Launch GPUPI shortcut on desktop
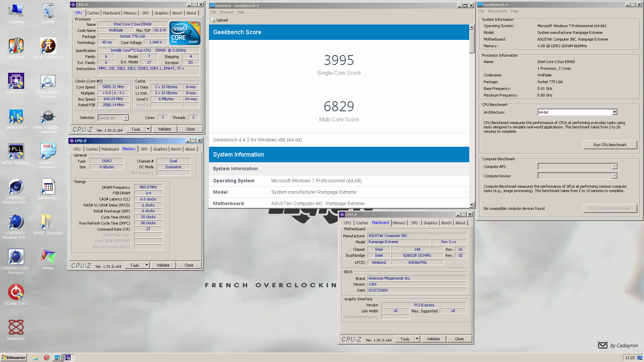 point(48,49)
